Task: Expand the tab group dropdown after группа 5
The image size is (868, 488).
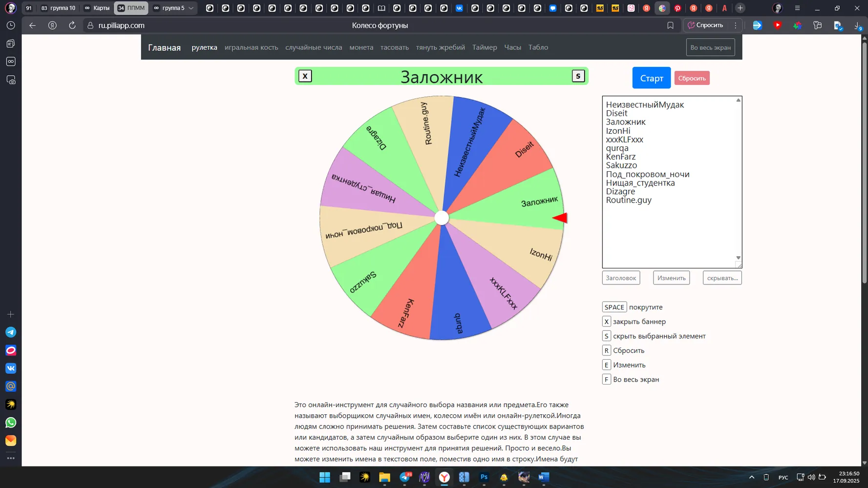Action: tap(191, 8)
